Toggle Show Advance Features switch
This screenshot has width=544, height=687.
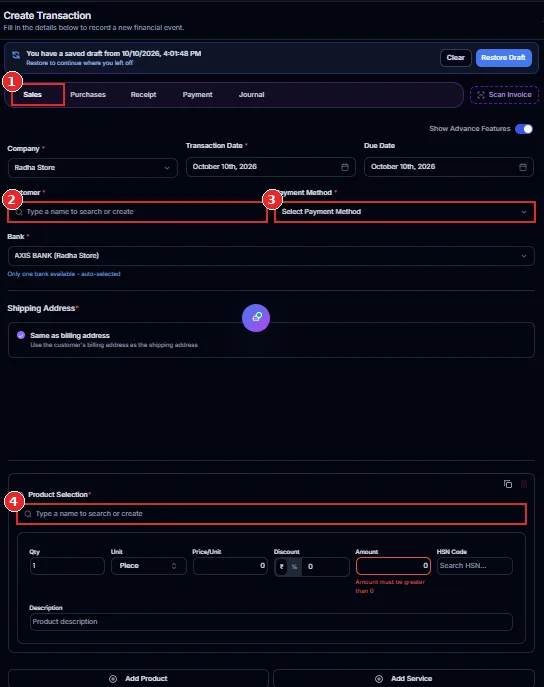[524, 129]
